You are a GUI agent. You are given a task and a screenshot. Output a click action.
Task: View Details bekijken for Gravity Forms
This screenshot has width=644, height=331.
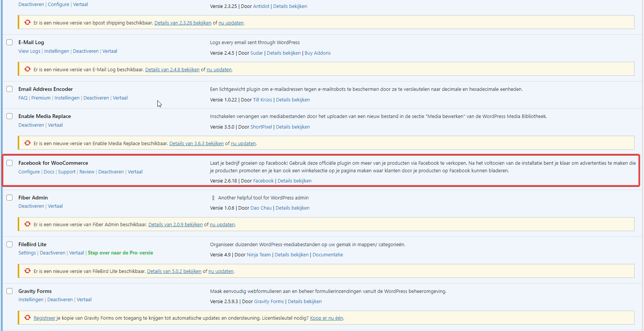(x=305, y=302)
